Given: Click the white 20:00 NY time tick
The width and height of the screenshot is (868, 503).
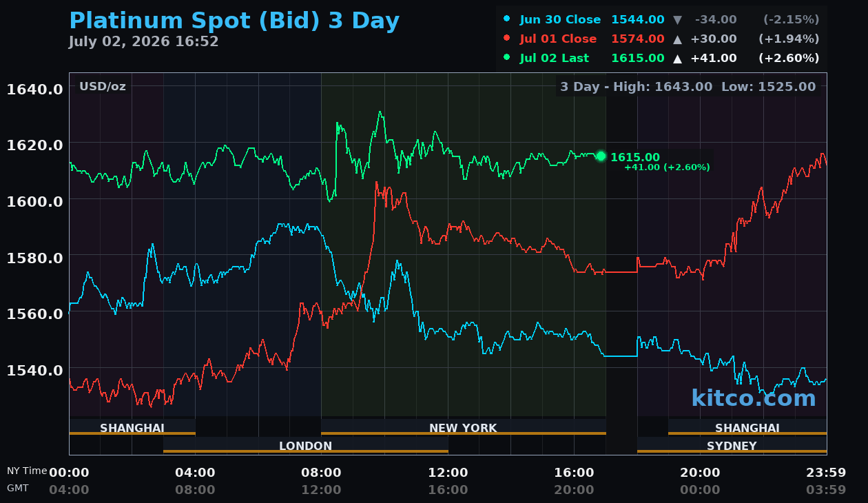Looking at the screenshot, I should pyautogui.click(x=700, y=473).
